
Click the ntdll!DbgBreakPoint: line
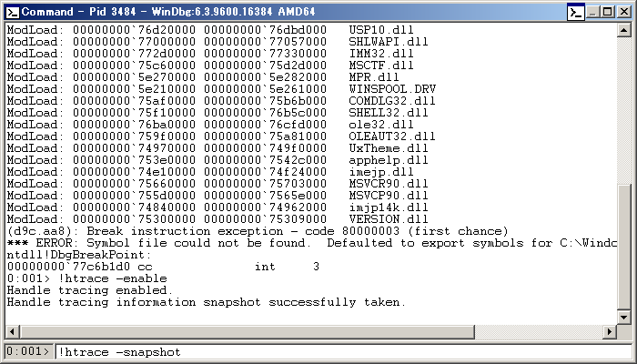79,255
